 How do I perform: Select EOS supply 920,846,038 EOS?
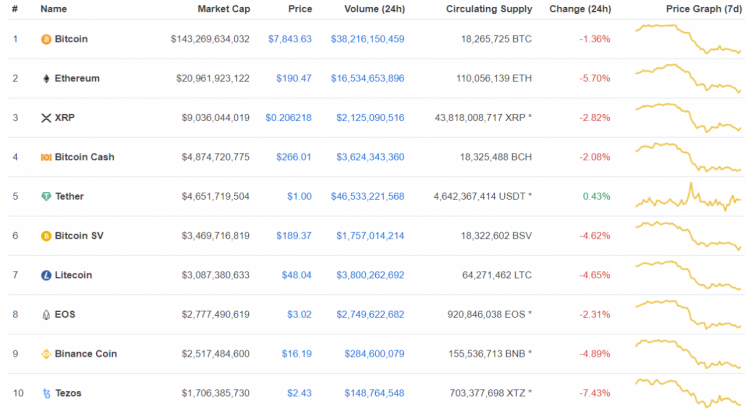coord(490,315)
